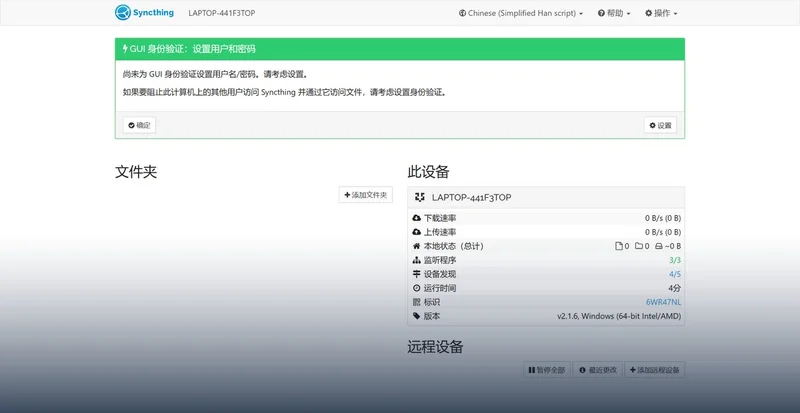Image resolution: width=800 pixels, height=413 pixels.
Task: Click the 添加文件夹 button
Action: click(x=366, y=195)
